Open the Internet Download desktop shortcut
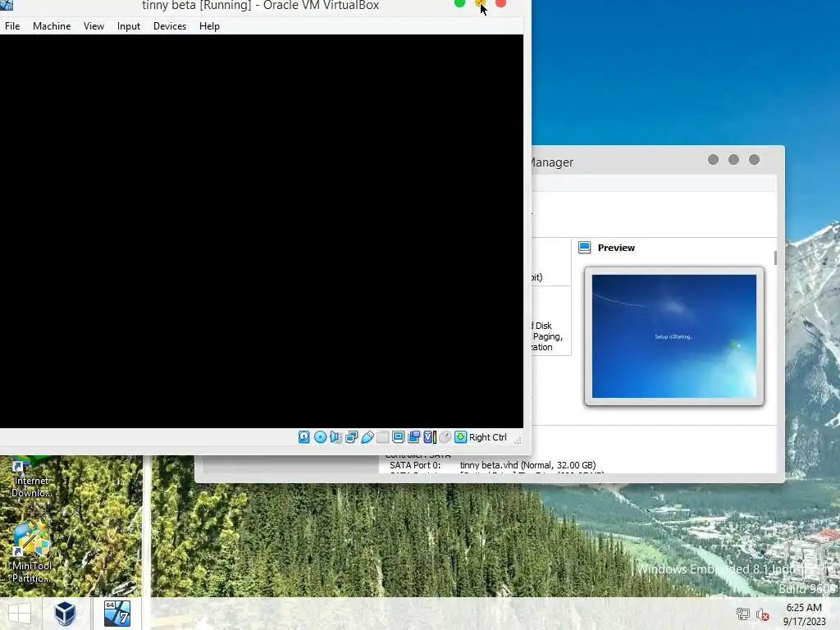Screen dimensions: 840x630 (x=32, y=478)
